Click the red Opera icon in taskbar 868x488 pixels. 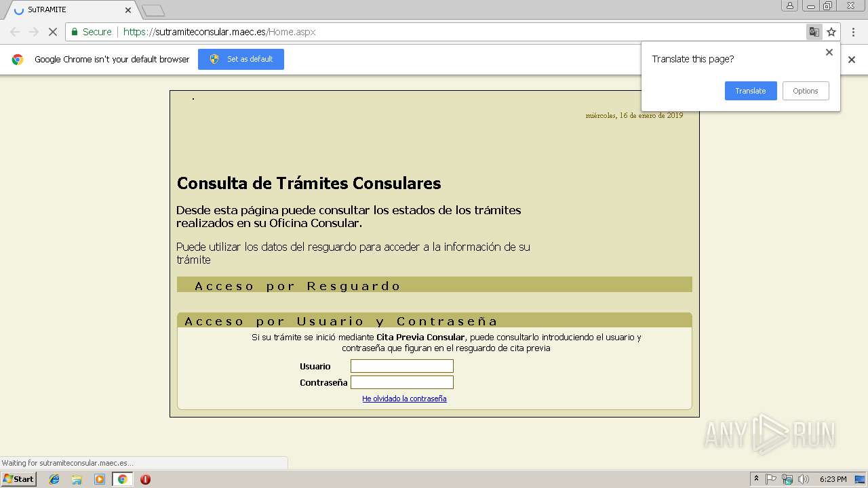pos(145,479)
